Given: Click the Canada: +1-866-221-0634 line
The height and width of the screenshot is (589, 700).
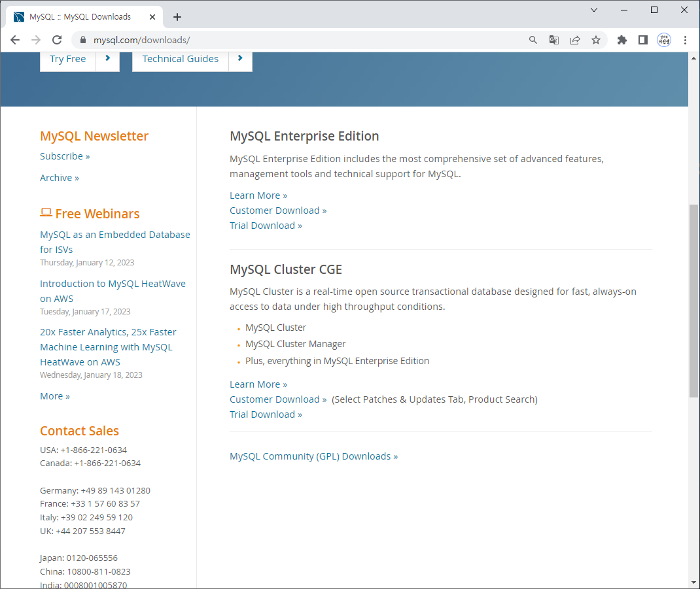Looking at the screenshot, I should [90, 463].
